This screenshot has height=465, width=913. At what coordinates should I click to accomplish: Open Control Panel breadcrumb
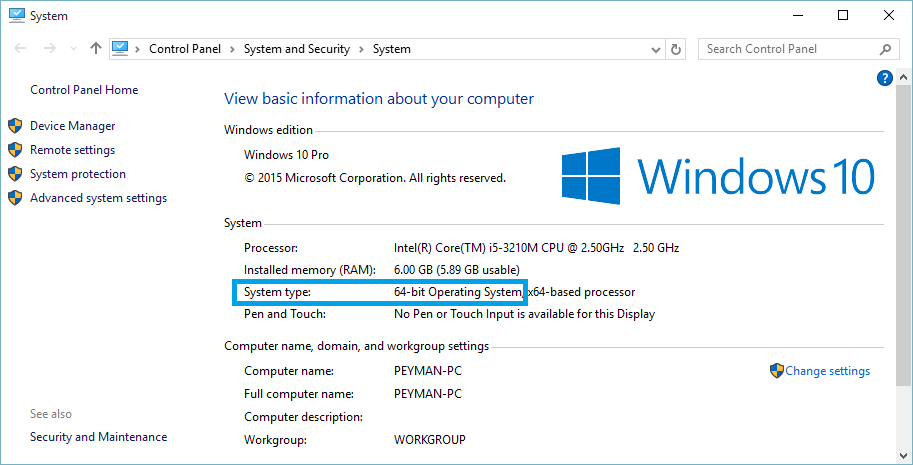click(x=185, y=49)
